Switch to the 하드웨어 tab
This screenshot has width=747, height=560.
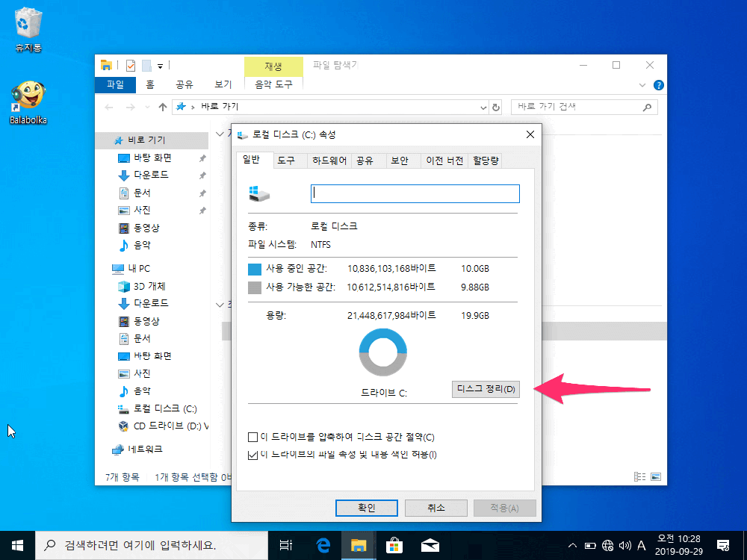[x=329, y=161]
